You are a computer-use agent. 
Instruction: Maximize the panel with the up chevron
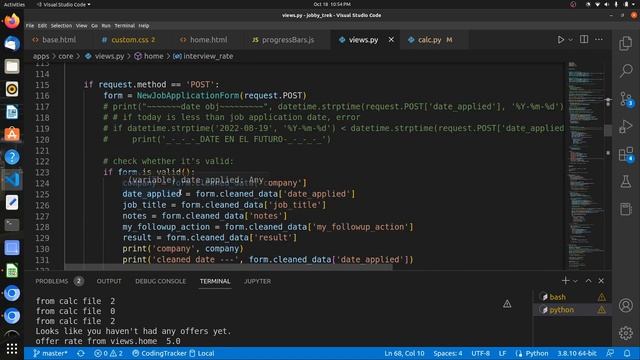pos(588,281)
